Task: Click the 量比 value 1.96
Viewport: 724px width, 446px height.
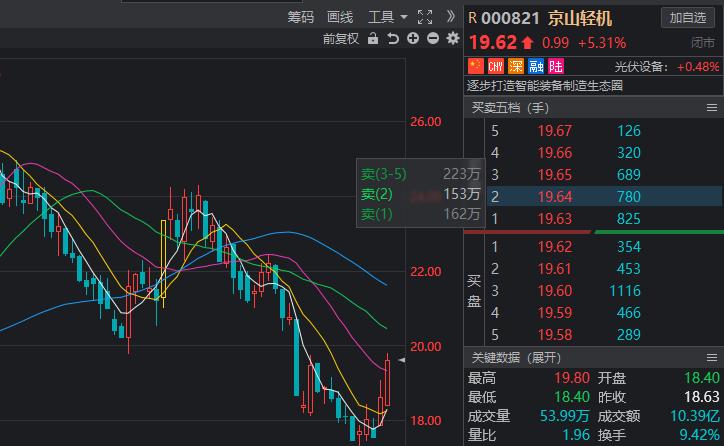Action: 576,435
